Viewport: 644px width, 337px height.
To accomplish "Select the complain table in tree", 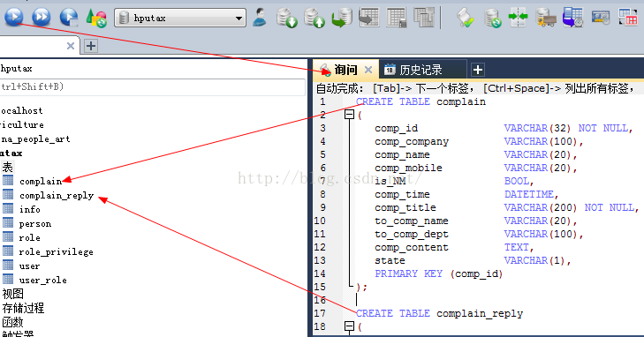I will pyautogui.click(x=41, y=181).
